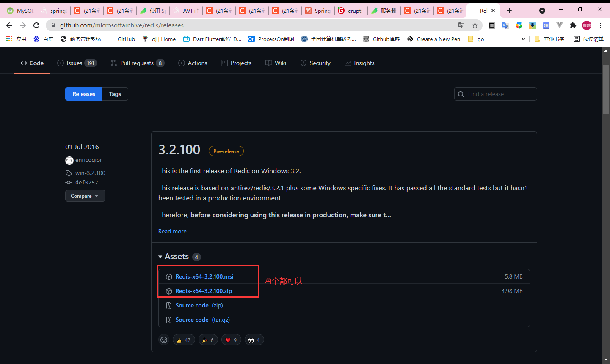Open enricogior's profile link

pos(88,160)
